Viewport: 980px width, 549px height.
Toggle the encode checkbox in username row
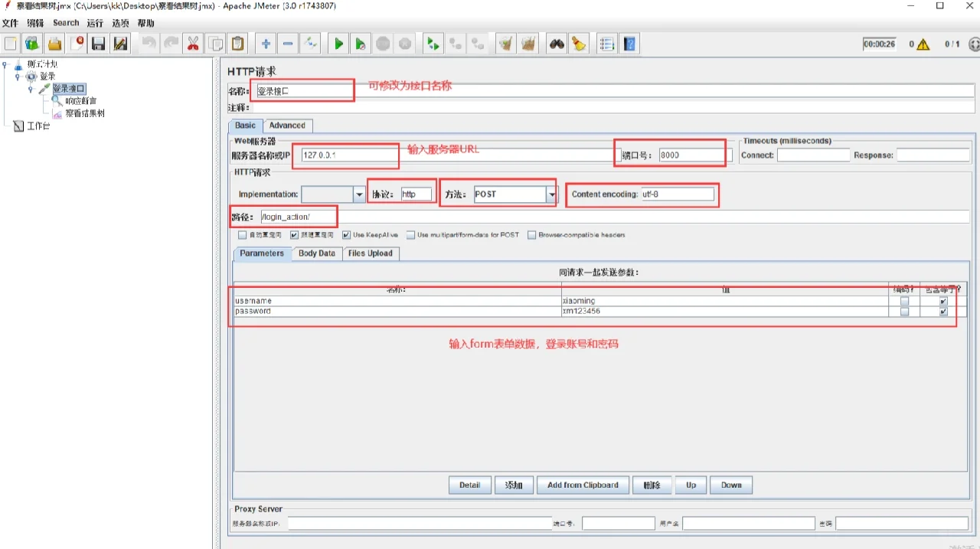pyautogui.click(x=905, y=302)
